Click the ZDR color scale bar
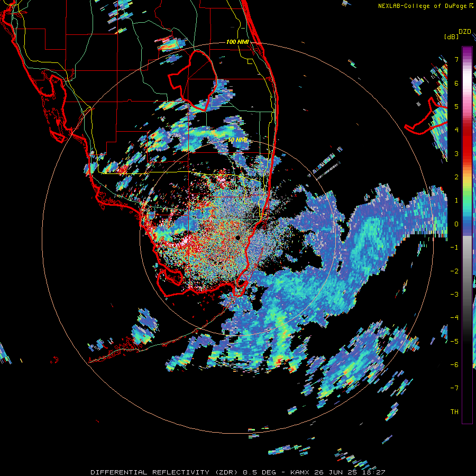The height and width of the screenshot is (476, 476). click(x=467, y=235)
